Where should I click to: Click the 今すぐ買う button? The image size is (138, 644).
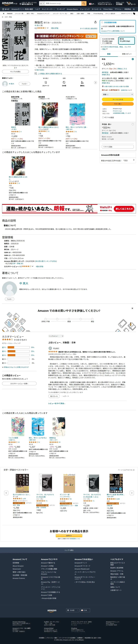[x=118, y=104]
